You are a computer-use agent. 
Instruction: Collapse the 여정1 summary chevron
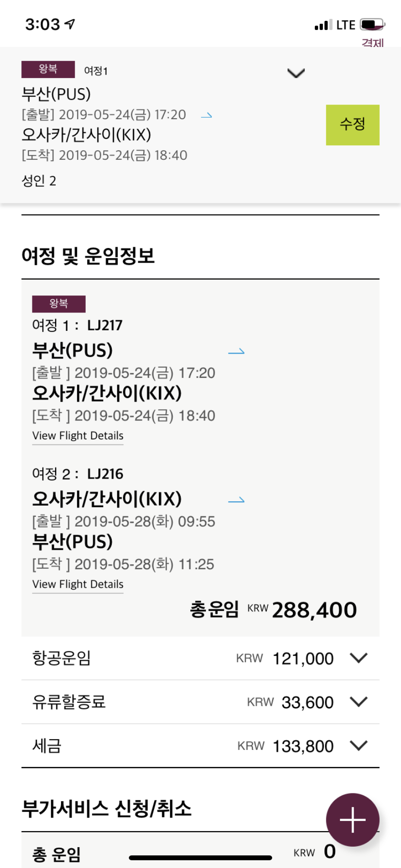(x=296, y=73)
